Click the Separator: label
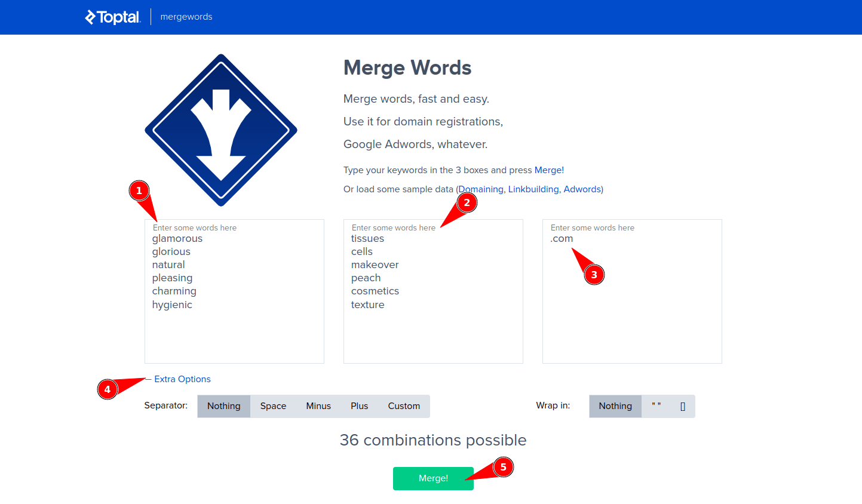 (x=166, y=405)
